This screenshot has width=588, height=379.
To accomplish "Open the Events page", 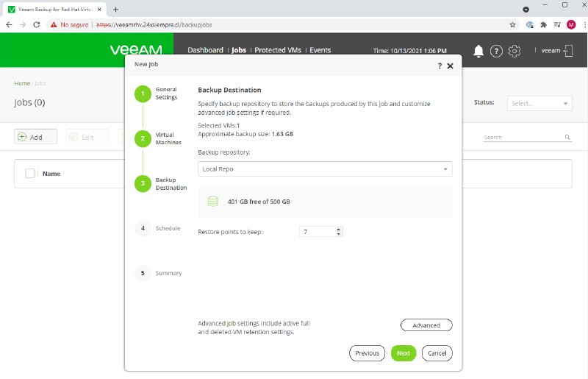I will point(320,50).
